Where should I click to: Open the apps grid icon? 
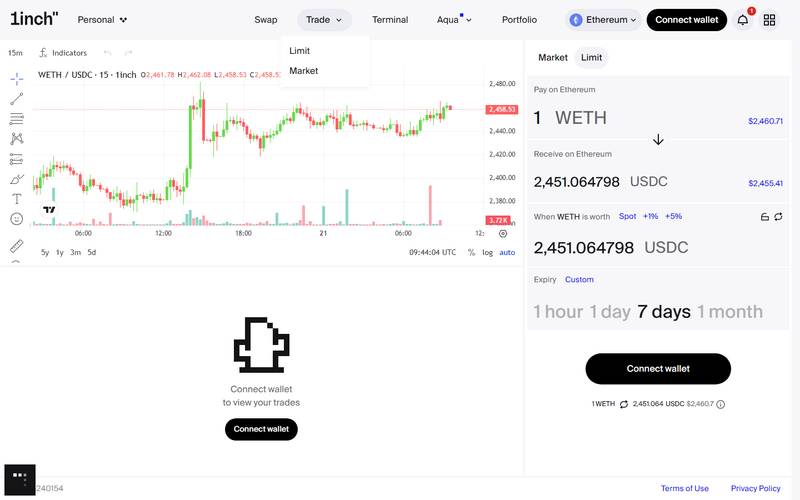pyautogui.click(x=769, y=20)
